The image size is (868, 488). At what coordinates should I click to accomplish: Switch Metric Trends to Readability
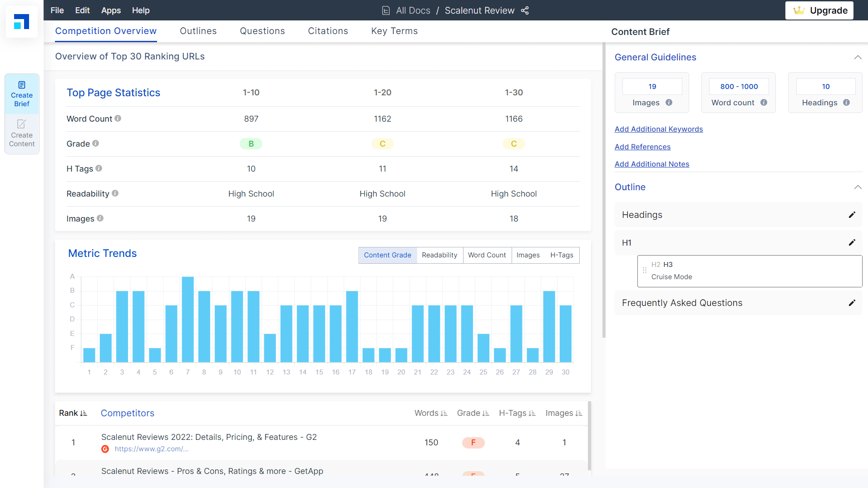(439, 255)
